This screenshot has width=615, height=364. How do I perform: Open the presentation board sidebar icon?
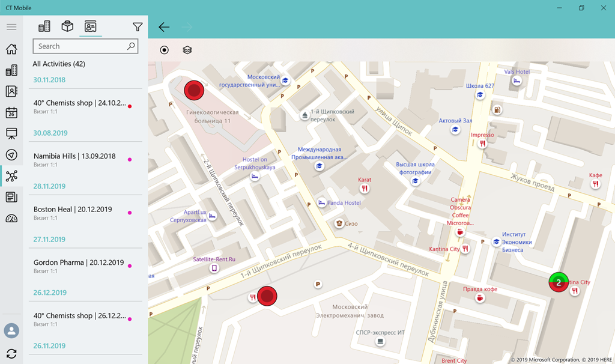click(x=11, y=133)
